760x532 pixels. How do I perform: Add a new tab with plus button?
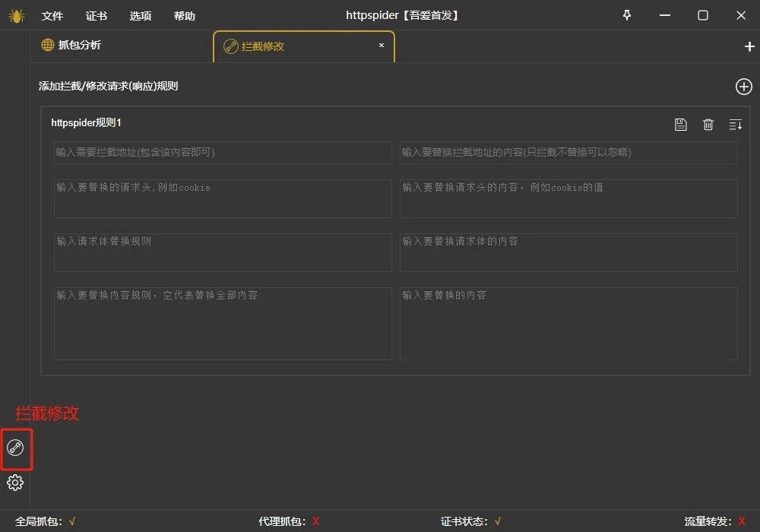point(749,46)
